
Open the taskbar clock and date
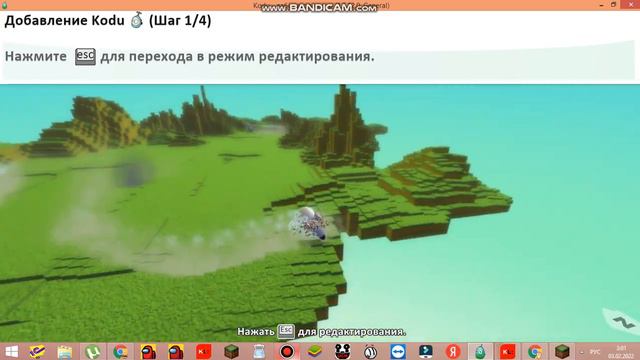622,352
